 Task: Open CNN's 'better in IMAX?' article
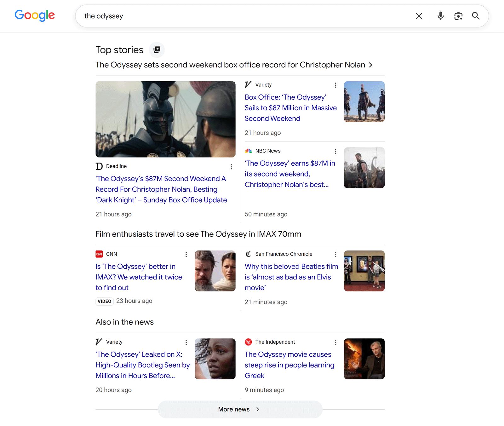click(139, 277)
